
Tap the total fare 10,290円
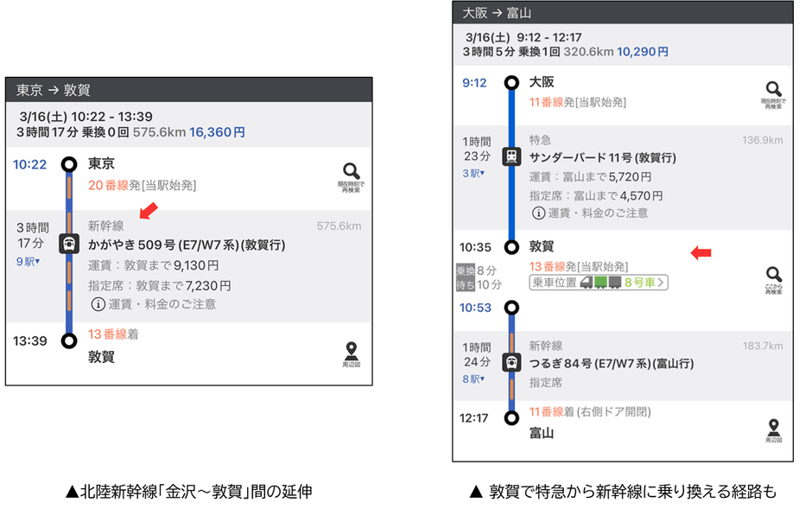[642, 52]
